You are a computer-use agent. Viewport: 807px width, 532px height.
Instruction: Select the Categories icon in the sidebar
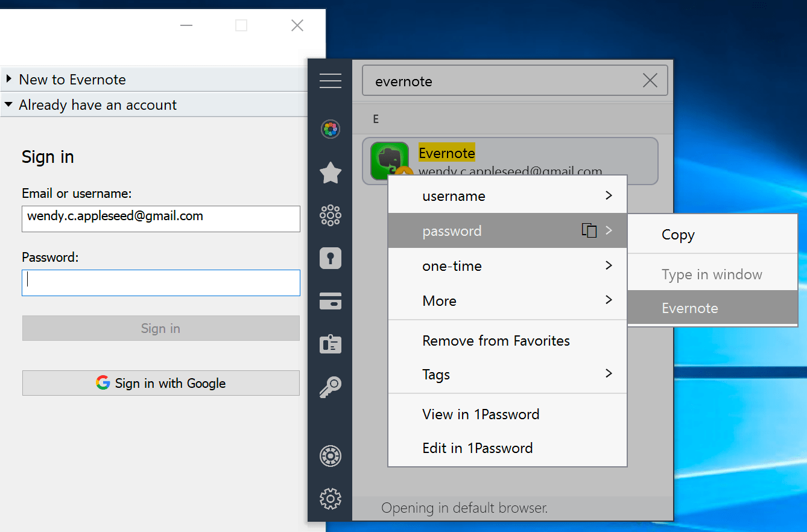[x=330, y=215]
